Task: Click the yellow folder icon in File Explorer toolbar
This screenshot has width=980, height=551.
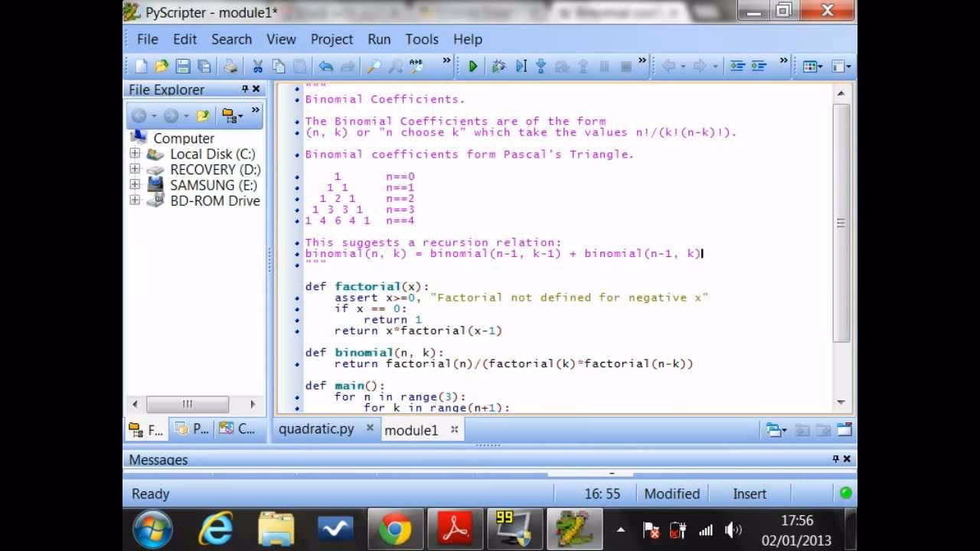Action: (x=202, y=116)
